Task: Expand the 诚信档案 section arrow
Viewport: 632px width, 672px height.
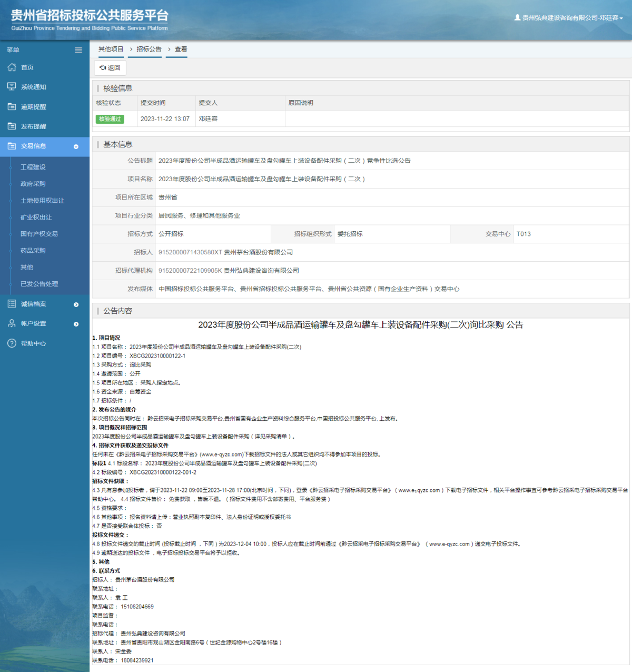Action: (x=76, y=304)
